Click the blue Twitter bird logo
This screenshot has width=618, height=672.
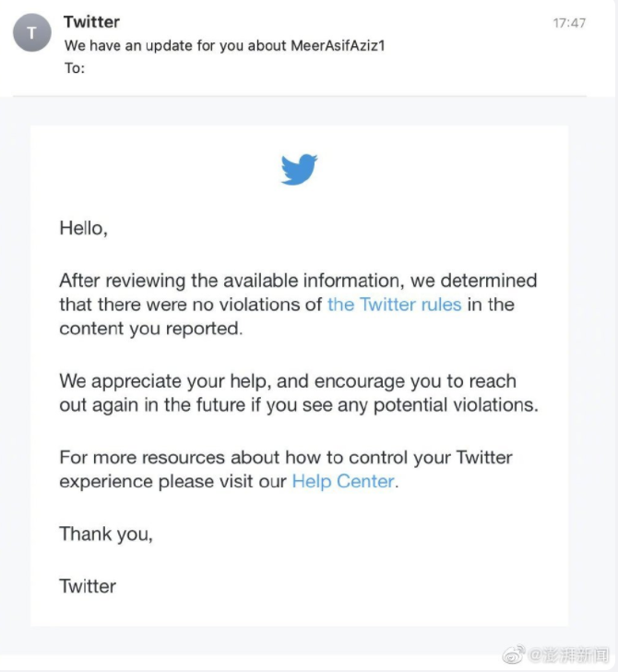[299, 170]
